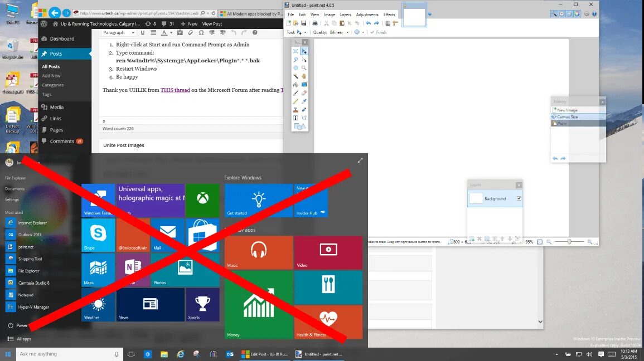The image size is (644, 361).
Task: Toggle the pixel grid in paint.net toolbar
Action: coord(388,23)
